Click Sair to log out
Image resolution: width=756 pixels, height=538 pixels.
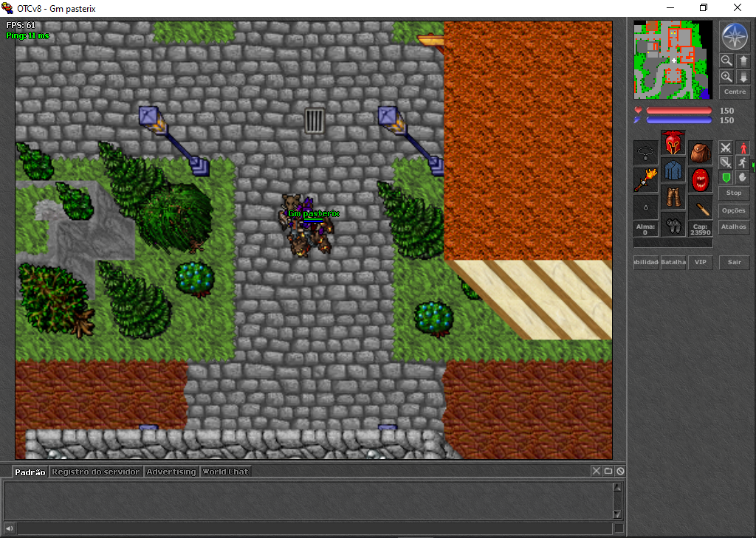735,262
